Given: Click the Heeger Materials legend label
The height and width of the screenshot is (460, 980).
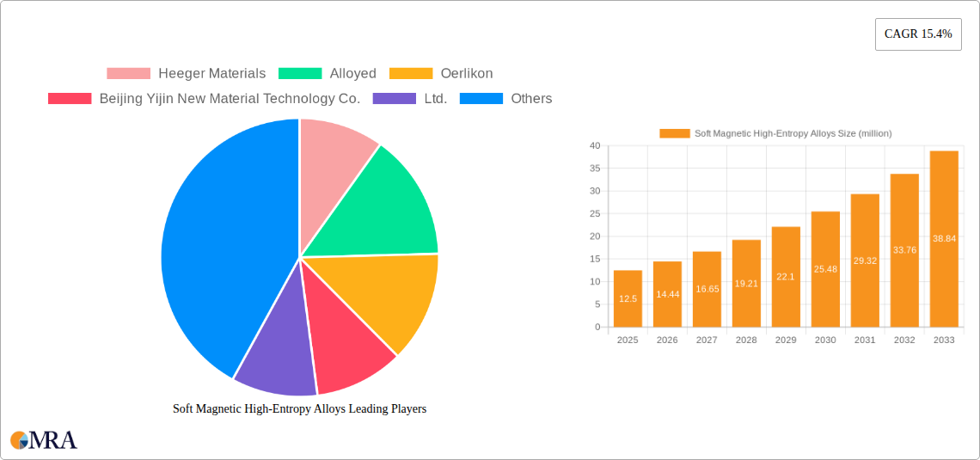Looking at the screenshot, I should point(211,74).
